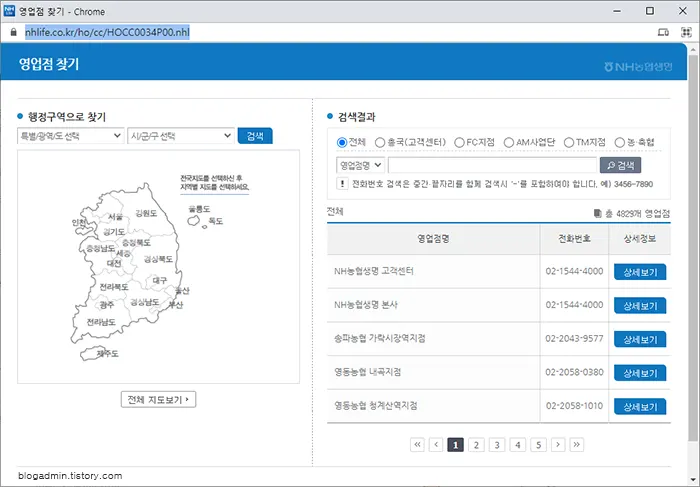This screenshot has height=487, width=700.
Task: Select 대전 on the map
Action: point(114,263)
